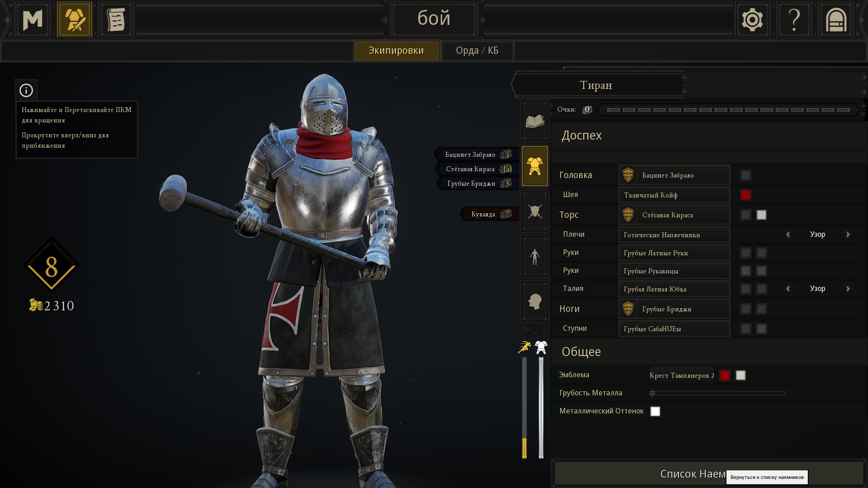Open settings gear icon
Screen dimensions: 868x488
click(x=752, y=19)
